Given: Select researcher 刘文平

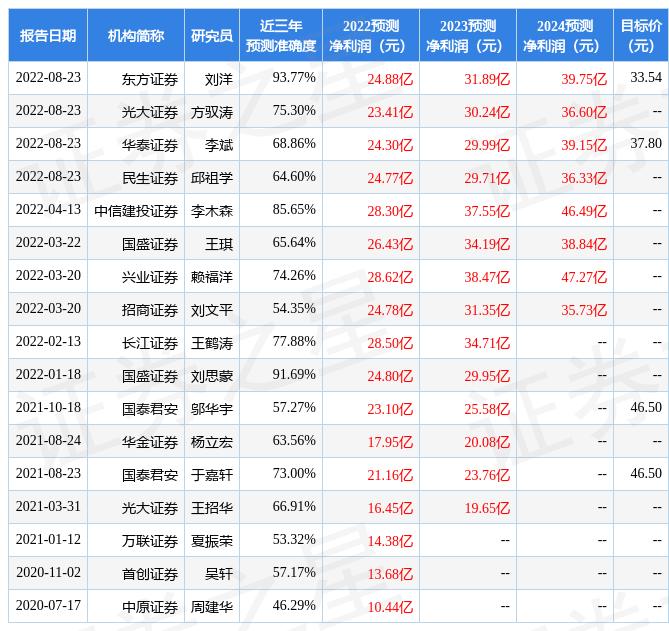Looking at the screenshot, I should 212,310.
